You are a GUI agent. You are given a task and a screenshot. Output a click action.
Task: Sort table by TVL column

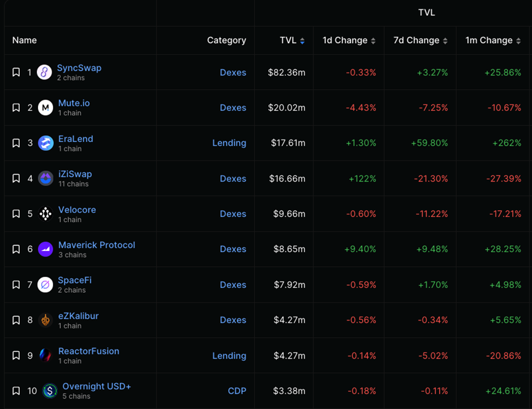pos(292,41)
